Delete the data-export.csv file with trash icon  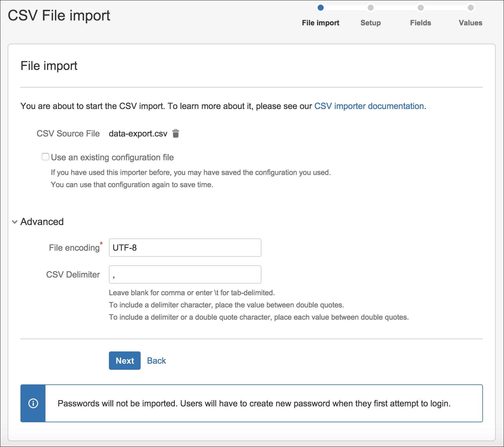point(176,134)
